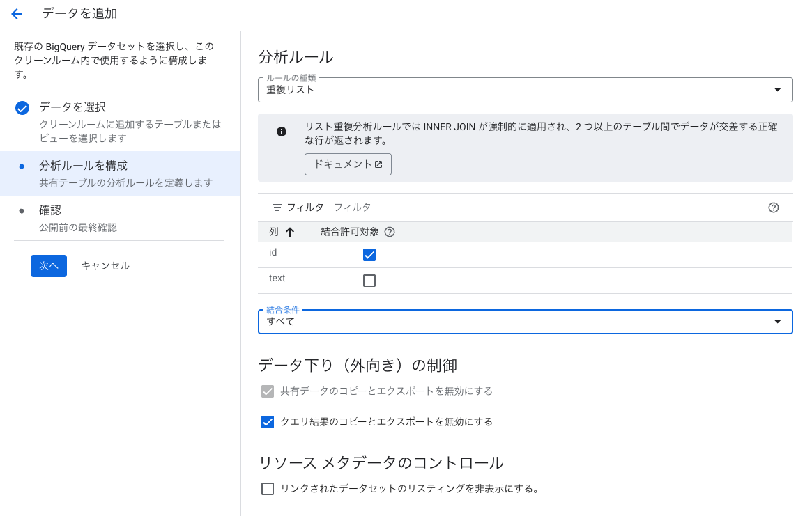Toggle クエリ結果のコピーとエクスポートを無効にする checkbox
This screenshot has height=516, width=812.
pos(268,421)
